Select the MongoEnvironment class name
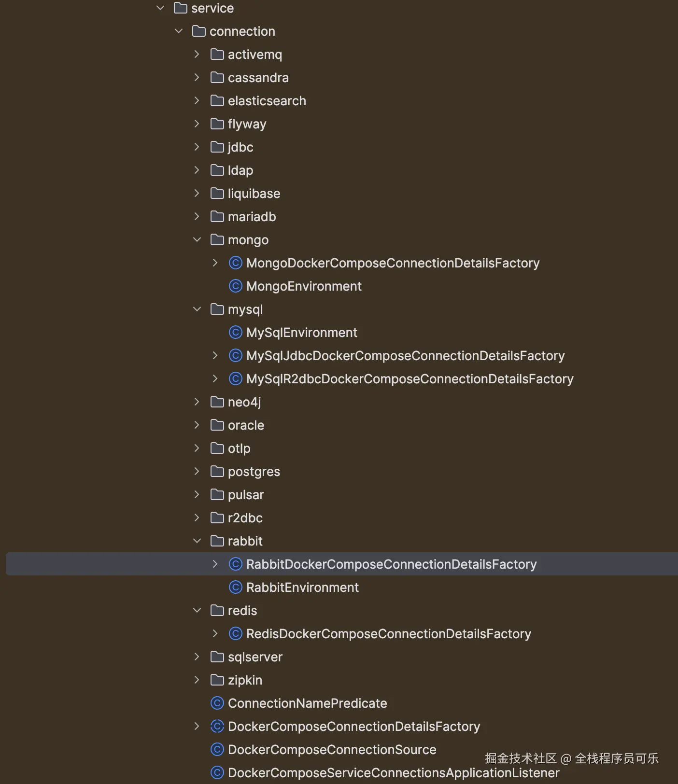Image resolution: width=678 pixels, height=784 pixels. (x=304, y=286)
